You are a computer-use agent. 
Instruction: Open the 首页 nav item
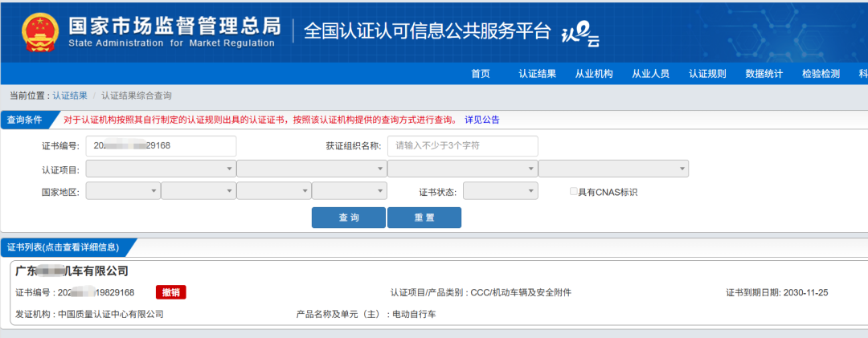[481, 74]
